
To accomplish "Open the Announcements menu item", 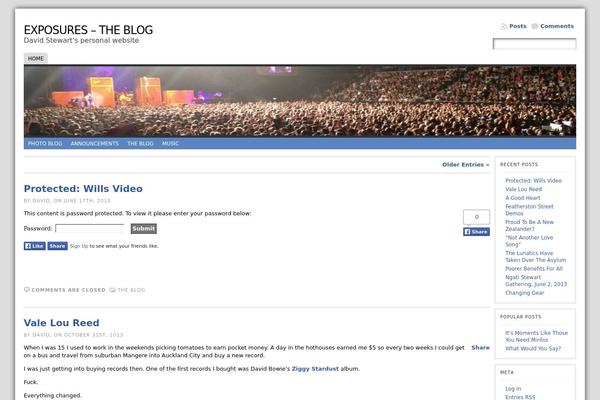I will tap(95, 144).
